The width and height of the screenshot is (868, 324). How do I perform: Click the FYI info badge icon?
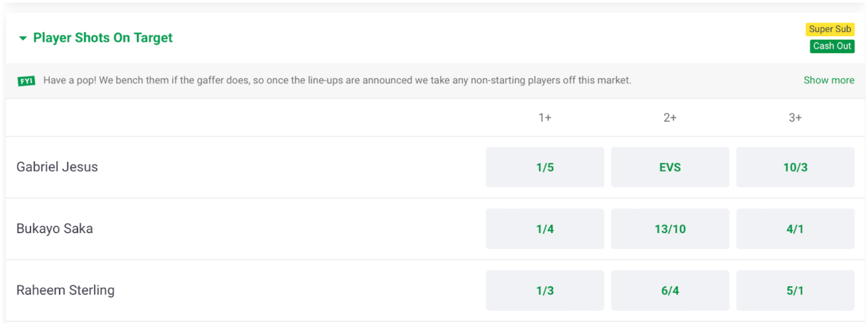[26, 81]
